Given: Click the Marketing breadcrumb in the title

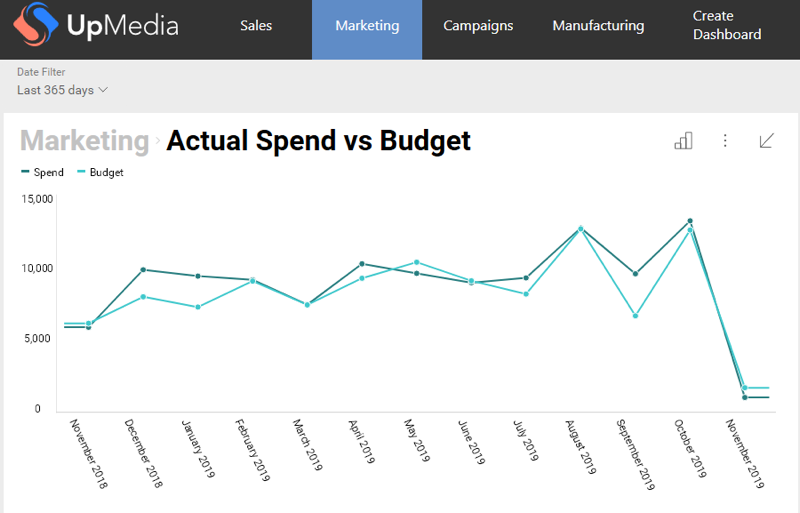Looking at the screenshot, I should [x=84, y=141].
